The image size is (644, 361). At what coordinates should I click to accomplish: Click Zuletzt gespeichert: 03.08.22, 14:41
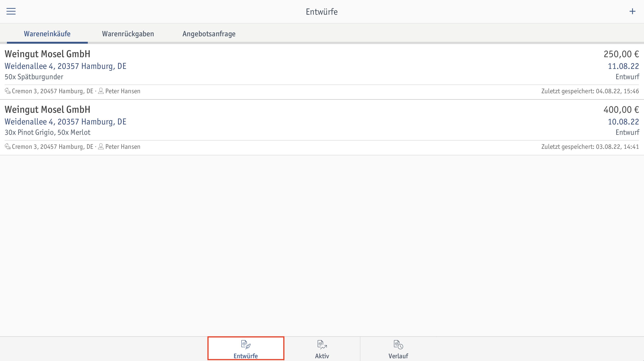click(590, 147)
